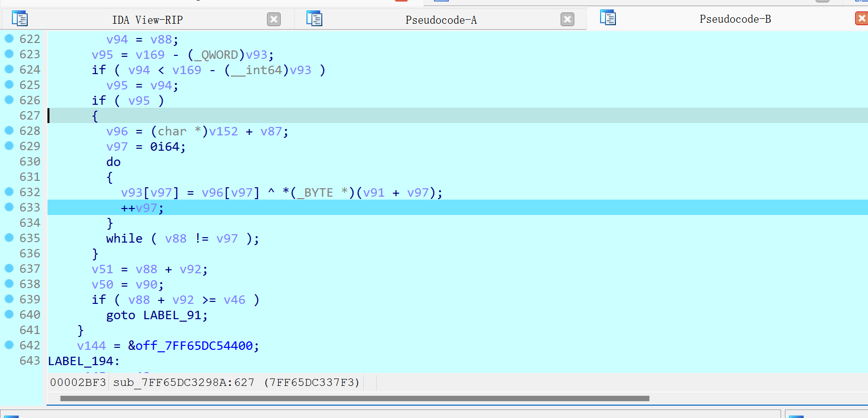Close the Pseudocode-B tab

[x=862, y=18]
